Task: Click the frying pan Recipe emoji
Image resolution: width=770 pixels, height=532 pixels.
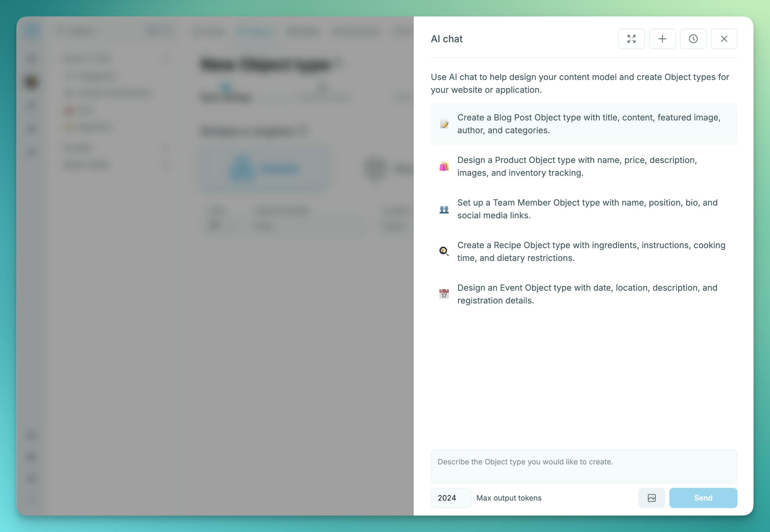Action: 444,251
